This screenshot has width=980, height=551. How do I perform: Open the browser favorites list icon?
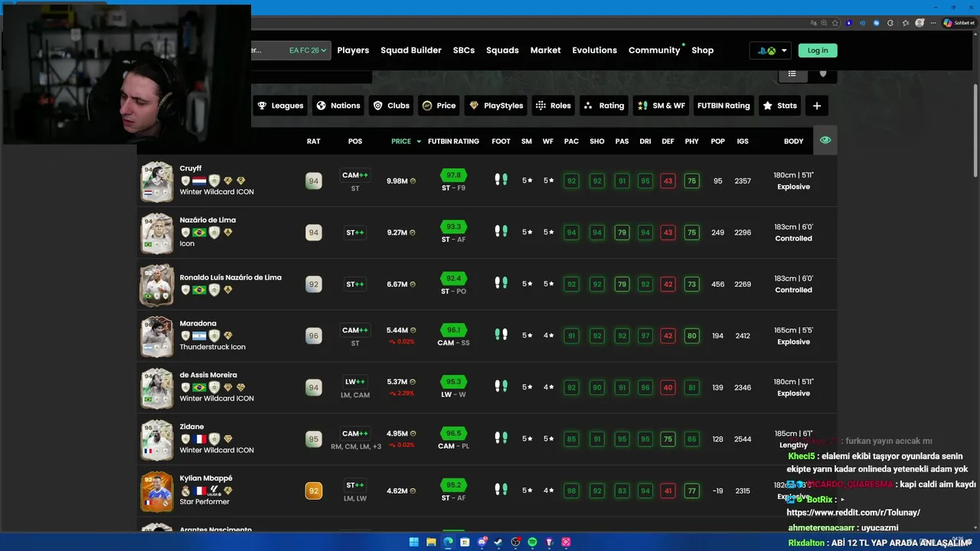(906, 23)
